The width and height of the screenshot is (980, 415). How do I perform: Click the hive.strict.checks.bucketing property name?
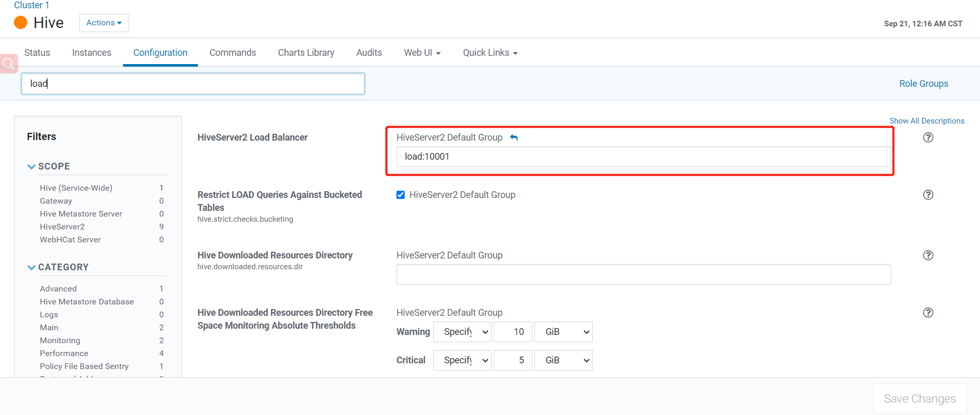[245, 219]
